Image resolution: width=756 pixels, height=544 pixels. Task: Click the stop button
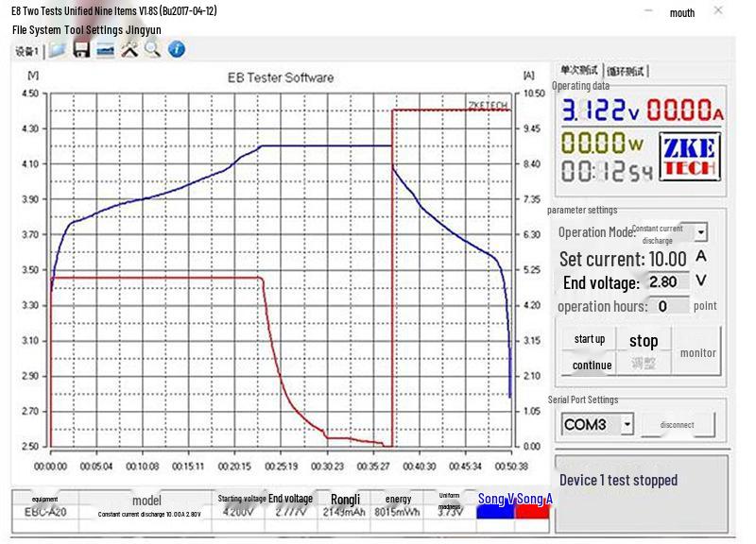[x=644, y=341]
